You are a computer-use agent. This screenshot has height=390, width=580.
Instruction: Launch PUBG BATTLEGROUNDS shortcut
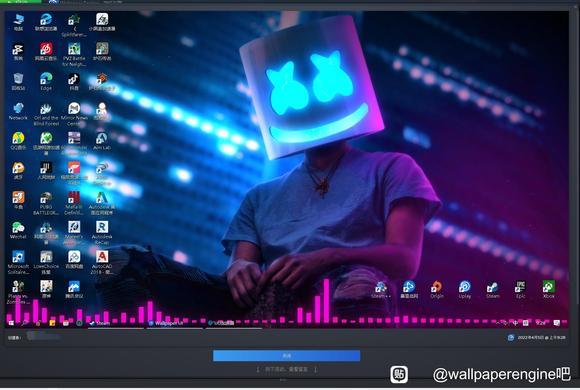tap(46, 203)
